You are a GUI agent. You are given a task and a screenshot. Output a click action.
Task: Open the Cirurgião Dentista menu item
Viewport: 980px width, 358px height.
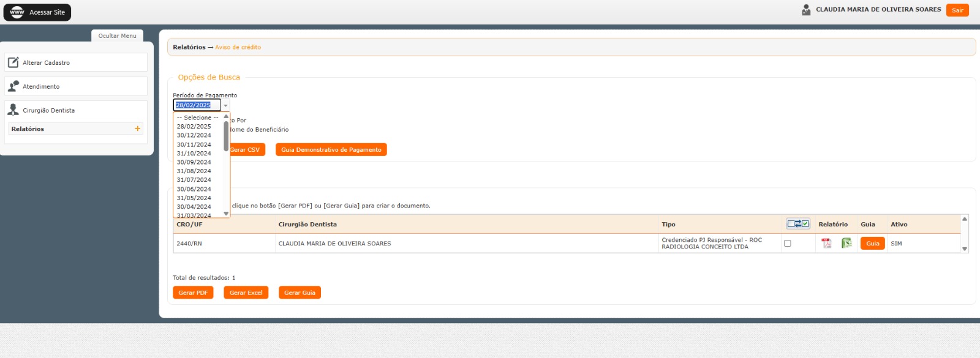tap(76, 110)
